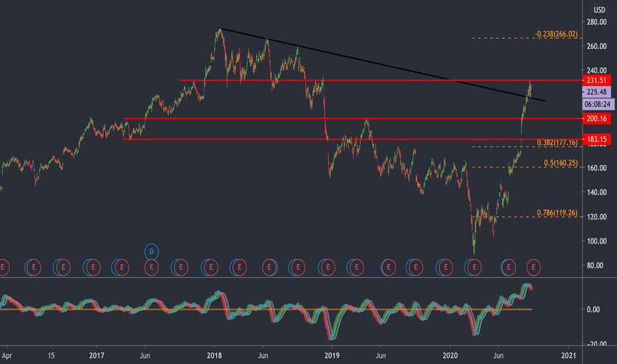Select the 225.48 current price label
This screenshot has height=364, width=617.
point(596,92)
